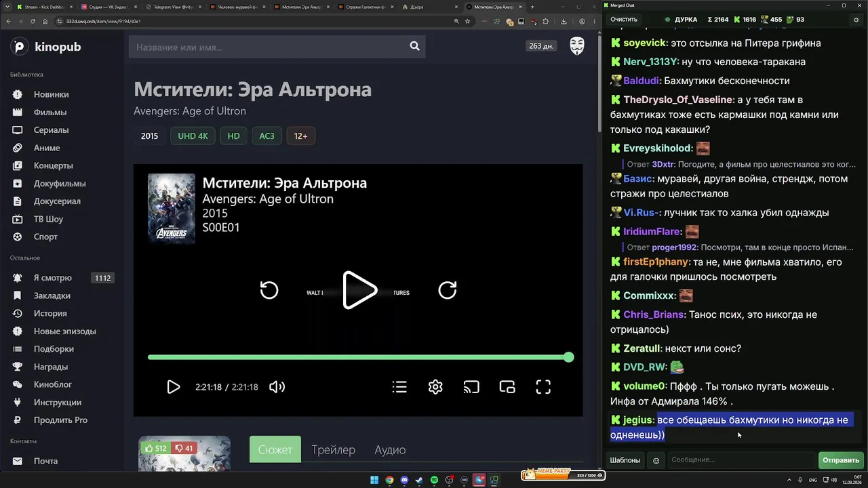Click the Докусериал sidebar icon
This screenshot has height=488, width=868.
click(18, 201)
